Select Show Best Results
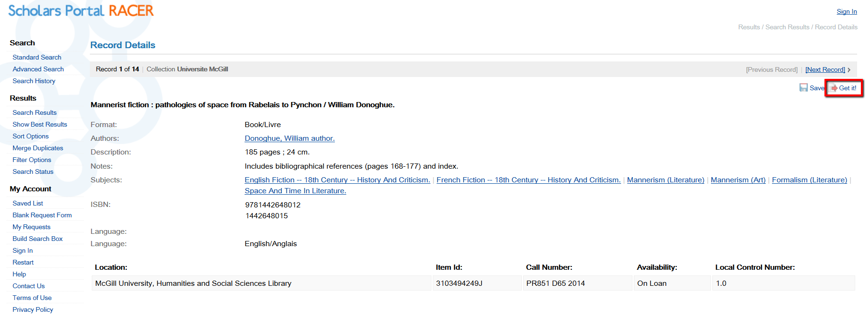Viewport: 868px width, 317px height. coord(40,124)
